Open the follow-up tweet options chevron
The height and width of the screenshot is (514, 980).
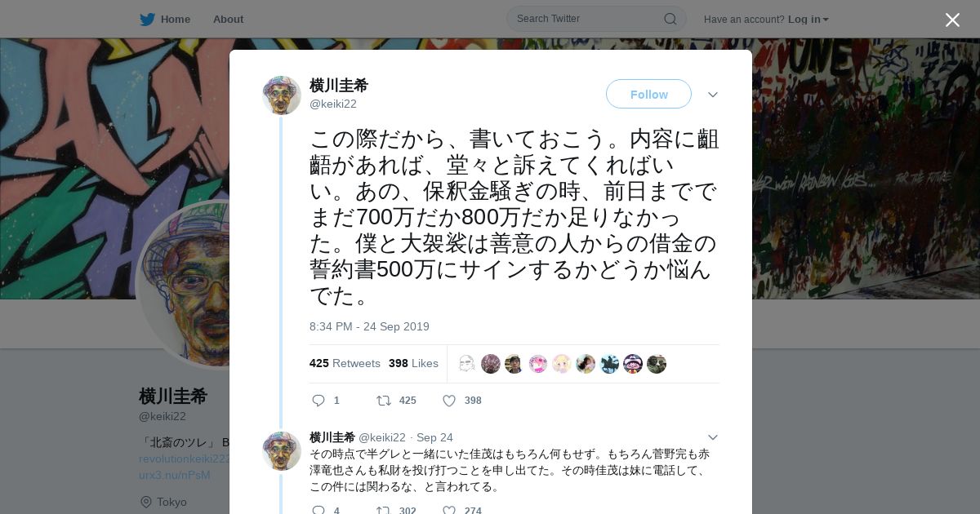pyautogui.click(x=713, y=437)
